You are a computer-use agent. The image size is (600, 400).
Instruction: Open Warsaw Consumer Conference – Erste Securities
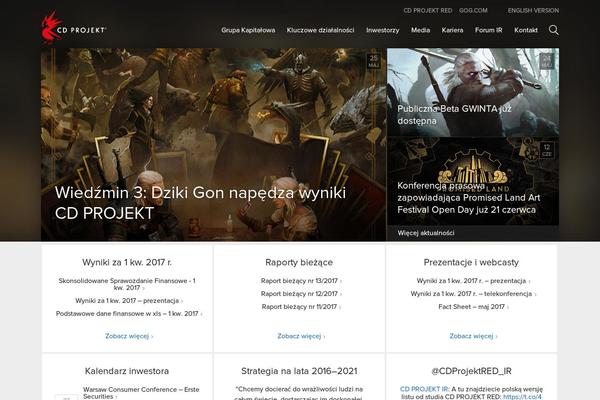tap(141, 393)
